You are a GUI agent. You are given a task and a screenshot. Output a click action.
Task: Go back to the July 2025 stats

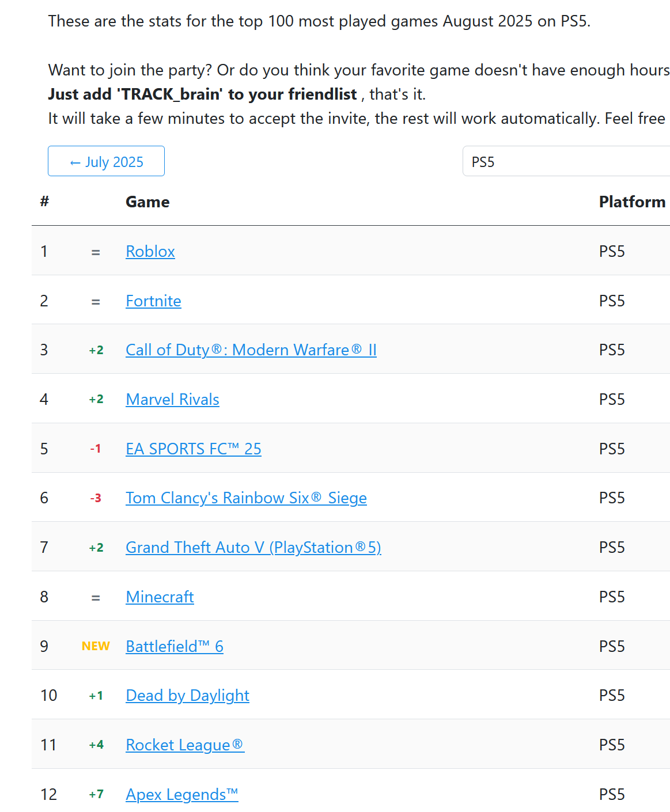click(x=106, y=161)
